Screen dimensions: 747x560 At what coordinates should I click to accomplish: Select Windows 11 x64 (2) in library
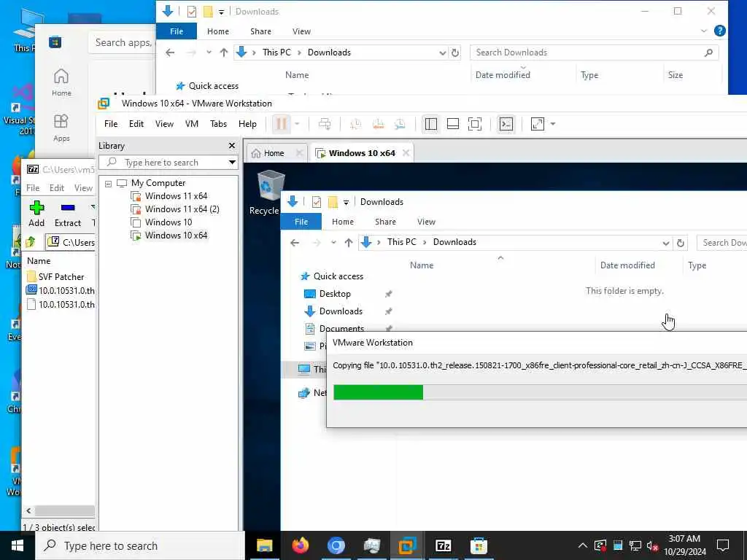point(182,209)
